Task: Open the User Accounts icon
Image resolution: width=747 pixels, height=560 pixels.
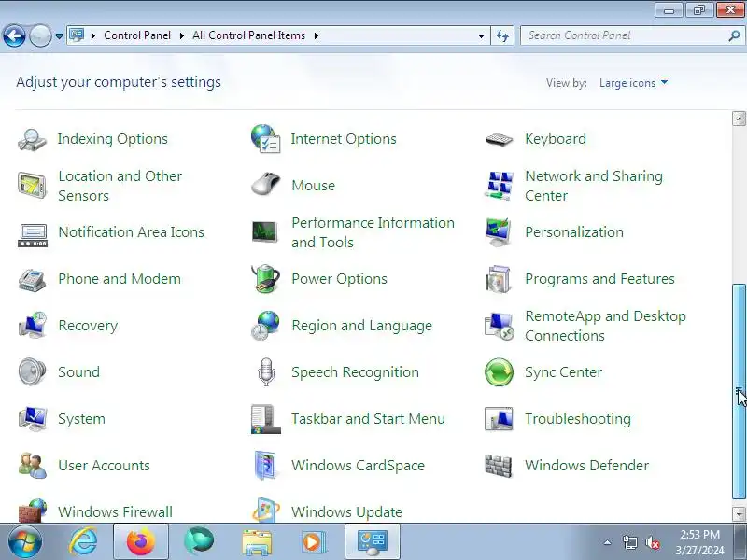Action: pyautogui.click(x=33, y=465)
